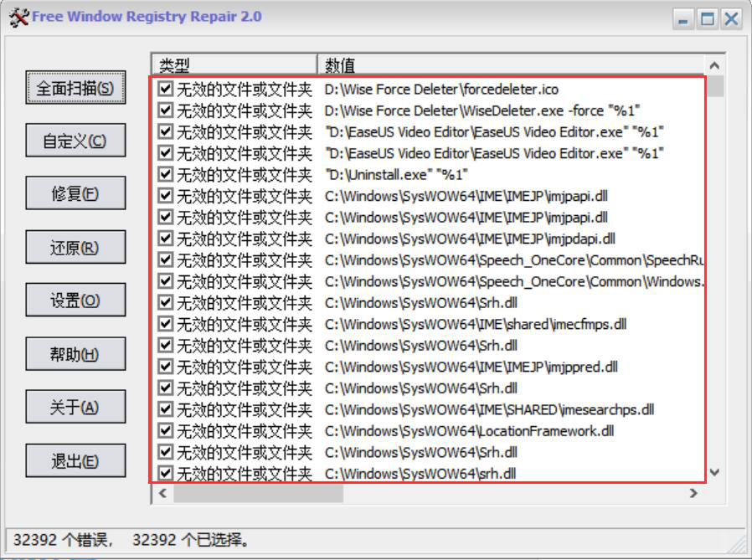Open the 自定义(C) custom scan button
Image resolution: width=752 pixels, height=560 pixels.
pos(75,141)
